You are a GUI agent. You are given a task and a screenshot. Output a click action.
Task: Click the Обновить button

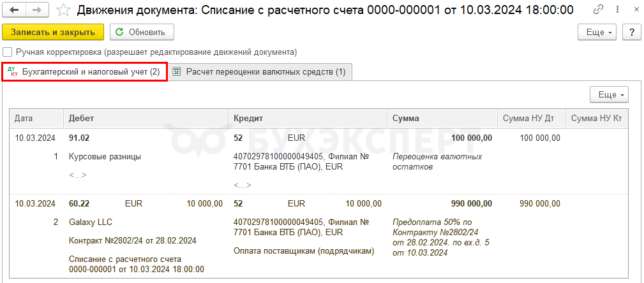[142, 32]
